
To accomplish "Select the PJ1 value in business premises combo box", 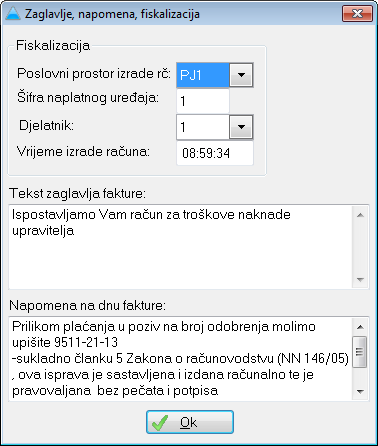I will pyautogui.click(x=203, y=75).
